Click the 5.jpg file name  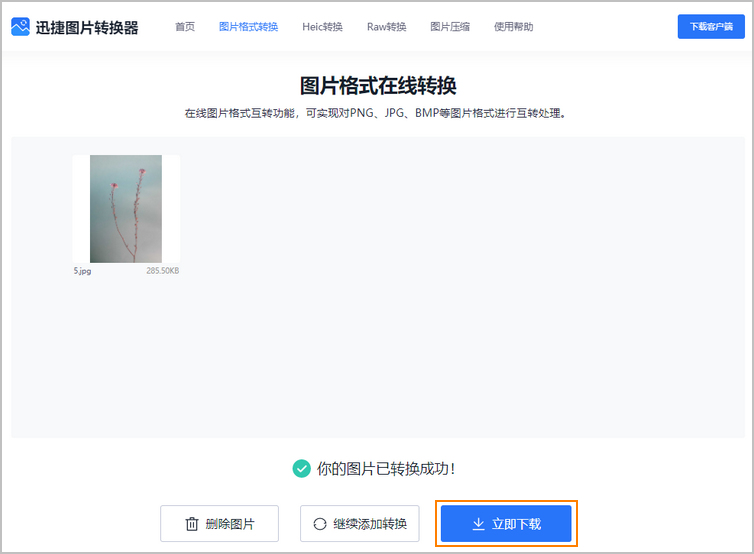pos(82,271)
